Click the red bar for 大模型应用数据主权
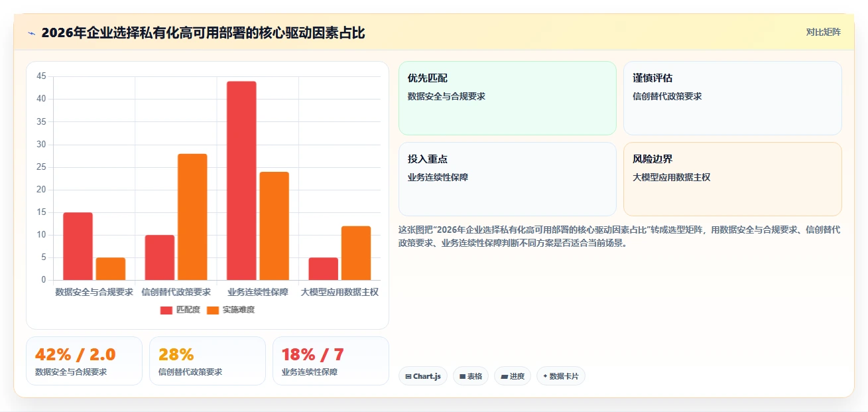The image size is (868, 412). pyautogui.click(x=324, y=269)
